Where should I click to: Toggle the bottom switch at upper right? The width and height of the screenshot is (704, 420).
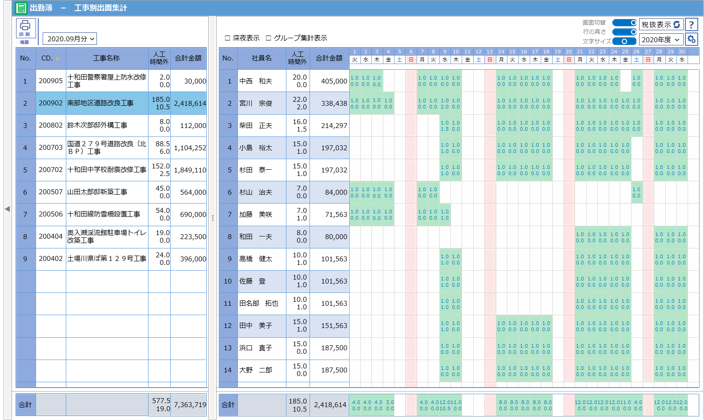coord(625,42)
